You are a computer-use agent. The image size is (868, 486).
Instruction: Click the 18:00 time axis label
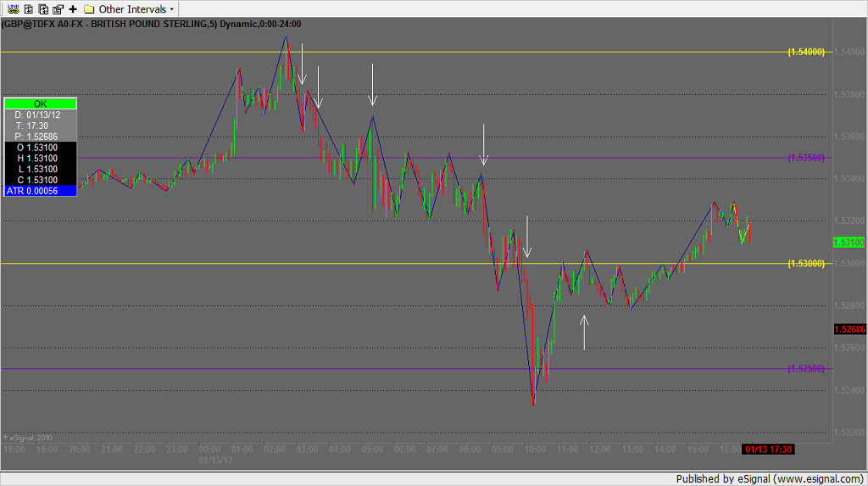[14, 450]
